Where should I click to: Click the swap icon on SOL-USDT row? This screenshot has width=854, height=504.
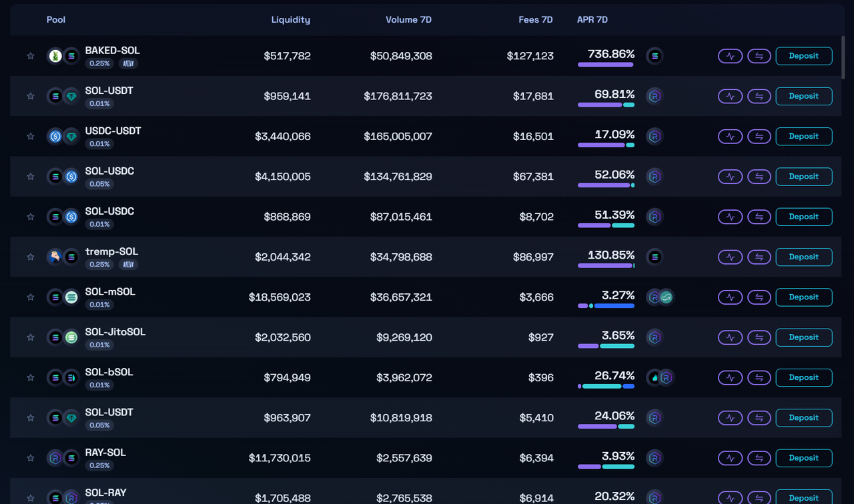(759, 96)
